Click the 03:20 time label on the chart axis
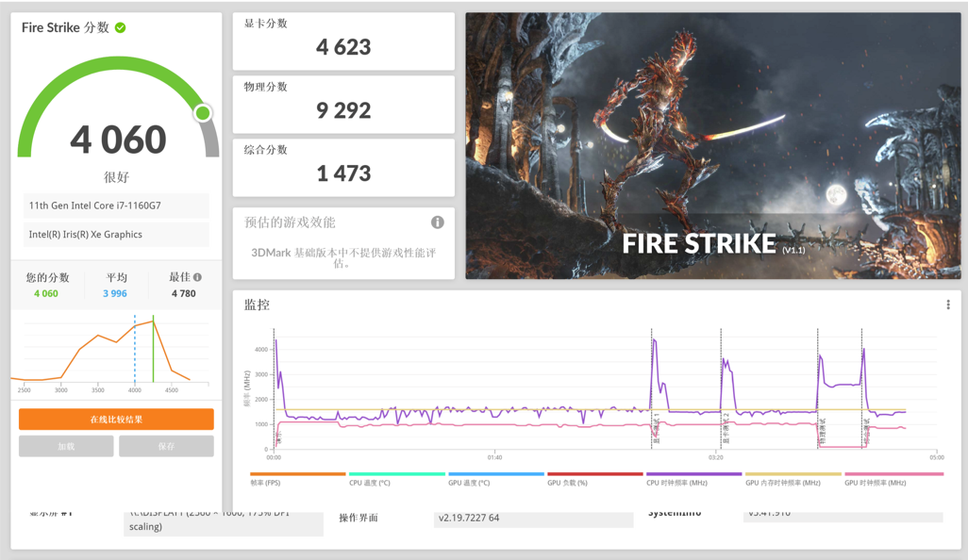 tap(715, 457)
